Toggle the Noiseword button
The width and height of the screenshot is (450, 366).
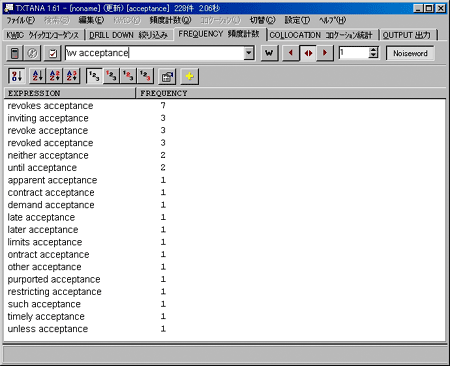(410, 53)
